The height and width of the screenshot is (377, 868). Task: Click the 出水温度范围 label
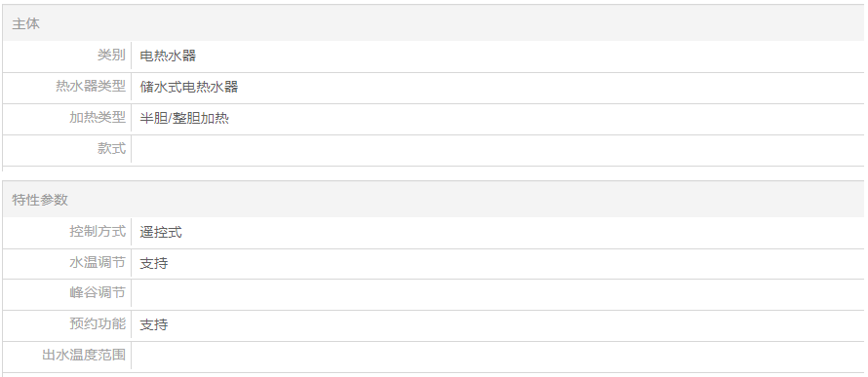coord(84,355)
